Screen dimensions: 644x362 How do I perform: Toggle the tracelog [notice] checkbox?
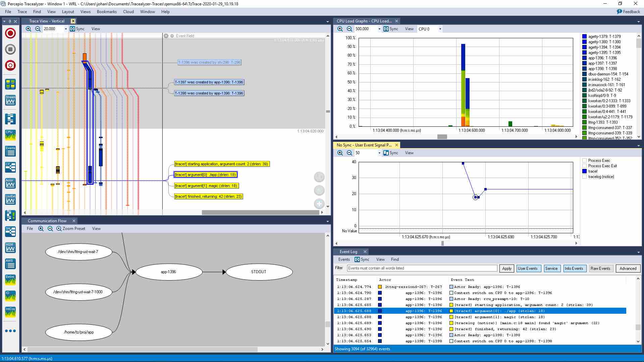click(x=585, y=177)
